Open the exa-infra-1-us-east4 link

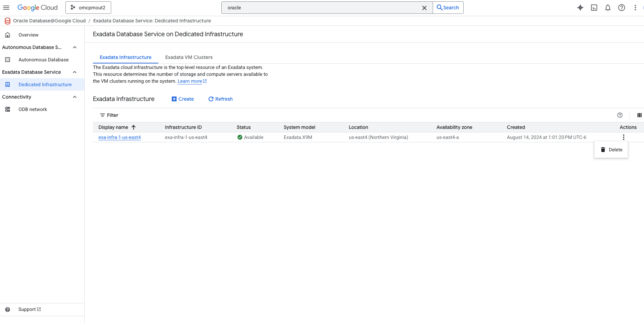coord(119,137)
